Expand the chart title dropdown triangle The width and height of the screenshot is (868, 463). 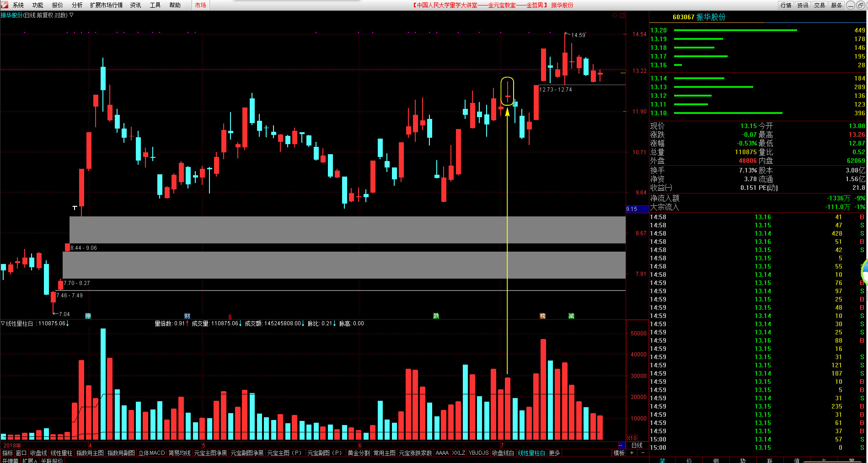(x=71, y=15)
